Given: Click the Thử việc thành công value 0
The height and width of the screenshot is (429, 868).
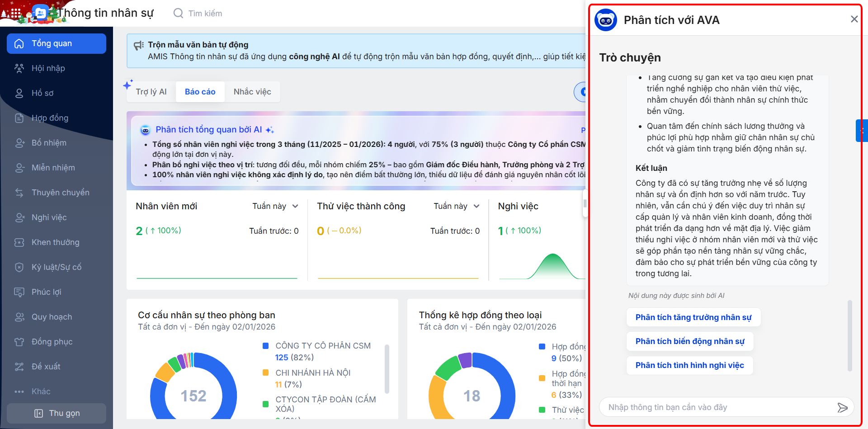Looking at the screenshot, I should (x=321, y=231).
